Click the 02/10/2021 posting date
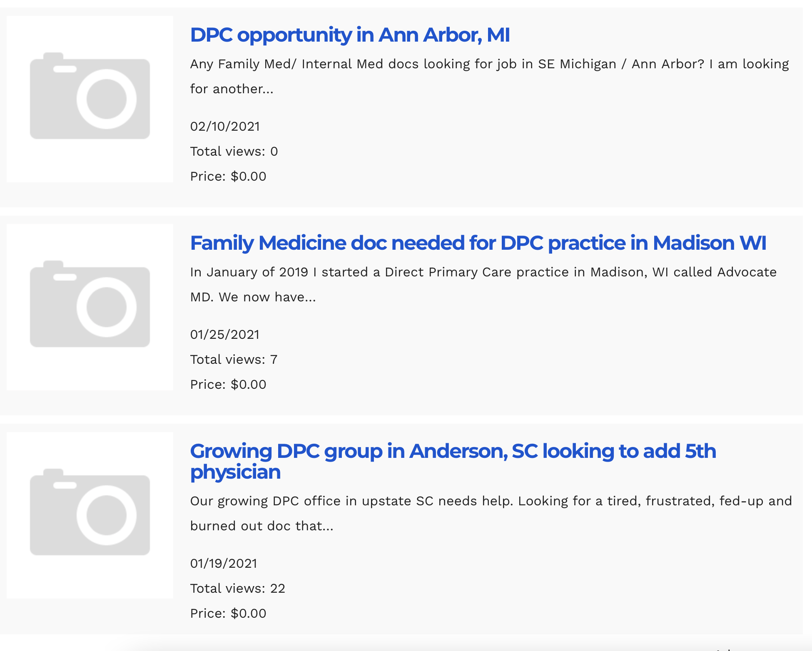The image size is (812, 651). 225,127
